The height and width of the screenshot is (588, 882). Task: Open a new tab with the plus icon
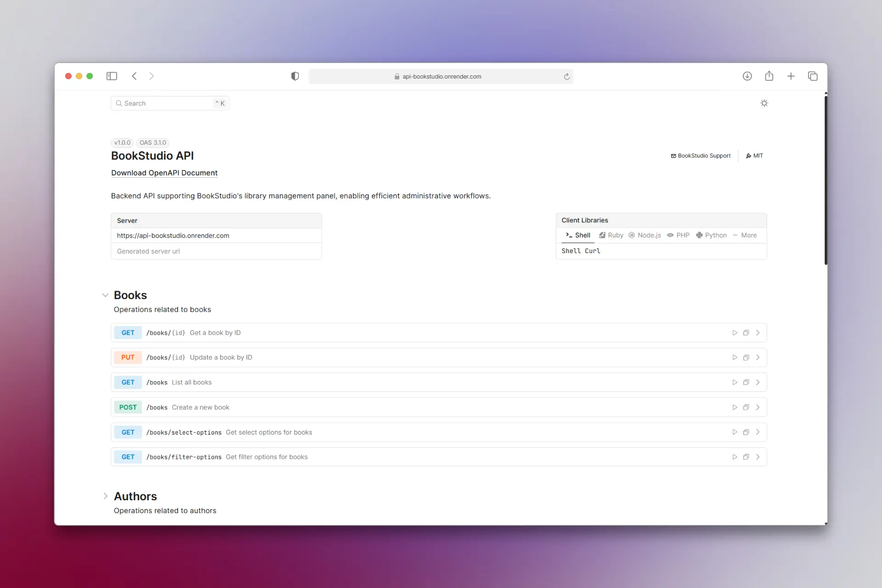[x=791, y=76]
